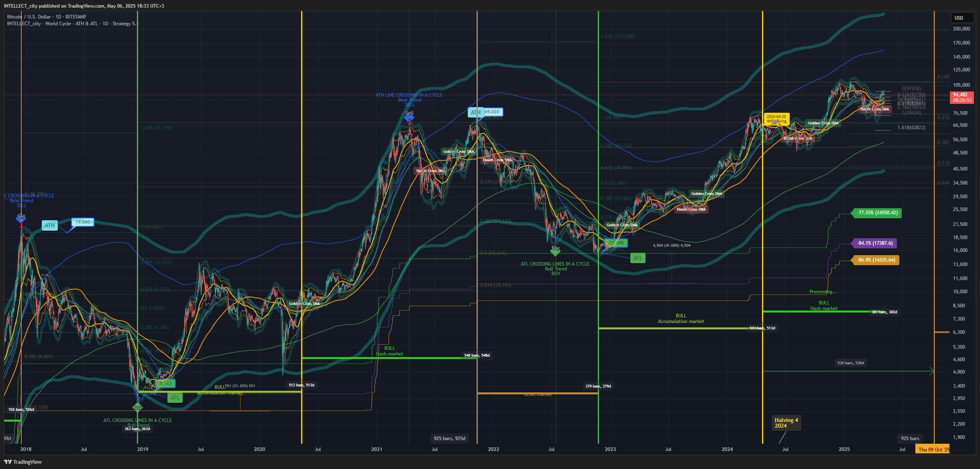Click the TradingView logo in the bottom corner
Image resolution: width=980 pixels, height=469 pixels.
[23, 462]
